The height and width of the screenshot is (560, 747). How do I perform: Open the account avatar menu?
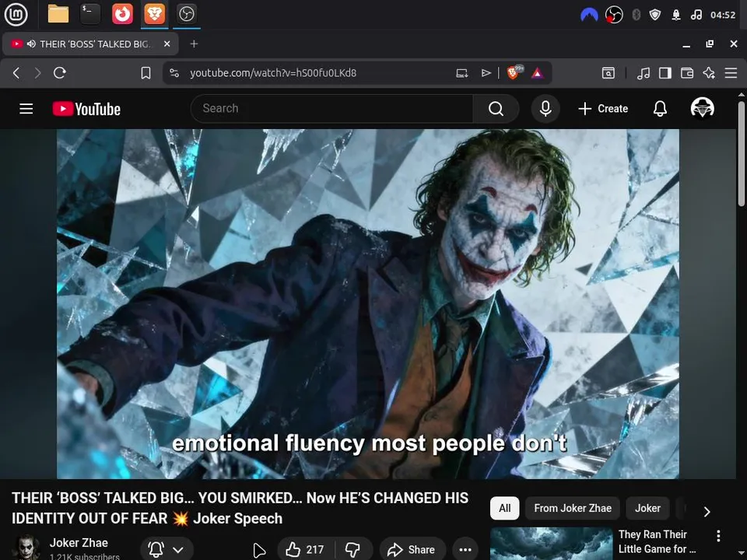(702, 108)
